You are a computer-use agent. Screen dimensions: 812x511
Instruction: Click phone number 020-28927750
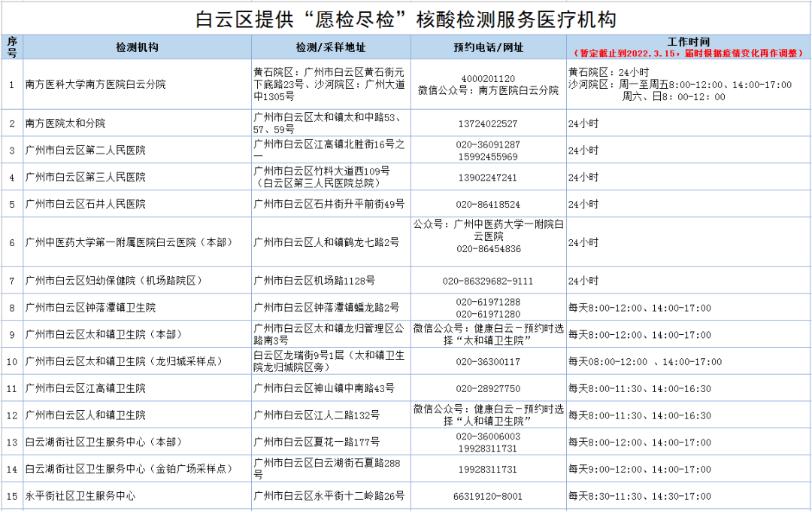click(488, 389)
